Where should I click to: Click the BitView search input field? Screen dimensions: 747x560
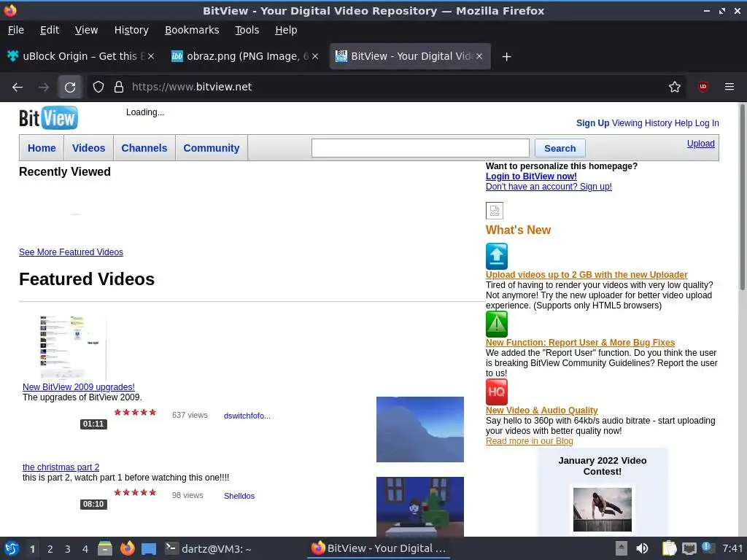click(420, 148)
